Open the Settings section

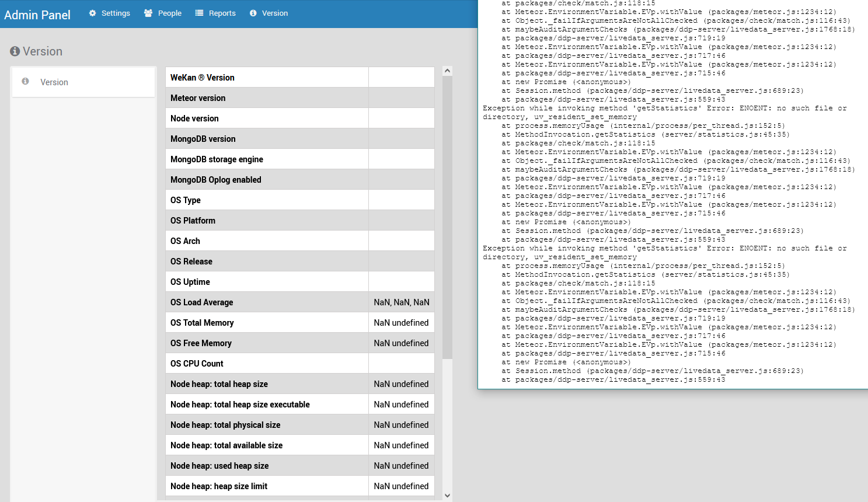pos(115,13)
